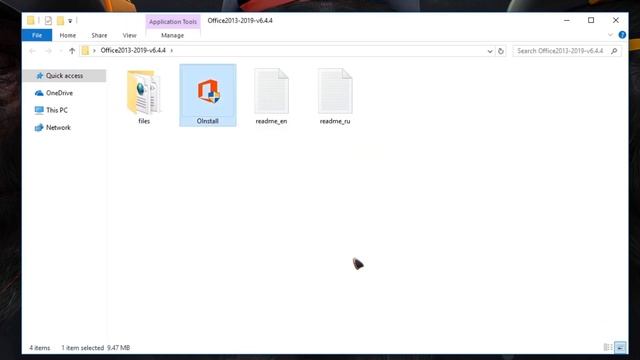Click the Office2013-2019-v6.4.4 breadcrumb
Viewport: 640px width, 360px height.
(x=133, y=51)
